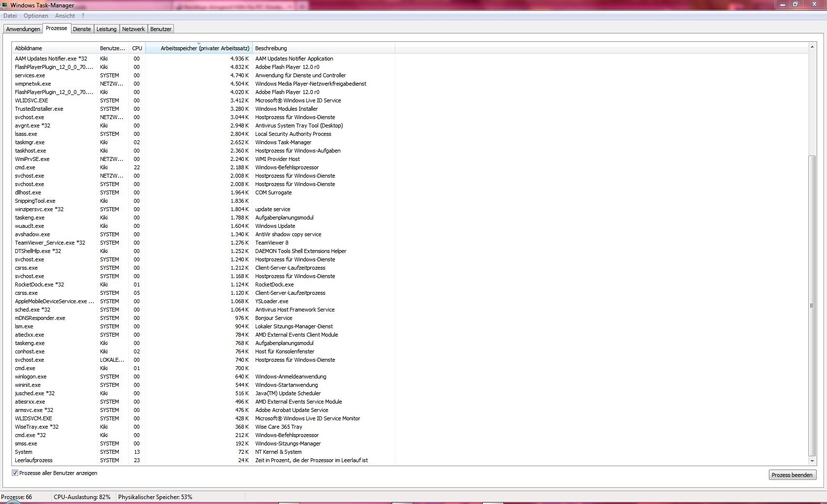The image size is (827, 504).
Task: Select the jusched.exe *32 process
Action: point(203,393)
